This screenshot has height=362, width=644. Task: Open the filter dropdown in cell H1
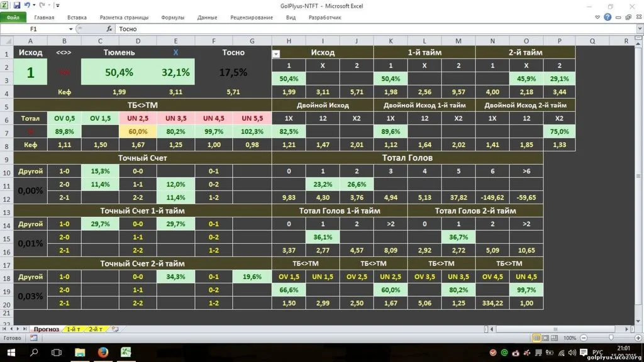[276, 54]
